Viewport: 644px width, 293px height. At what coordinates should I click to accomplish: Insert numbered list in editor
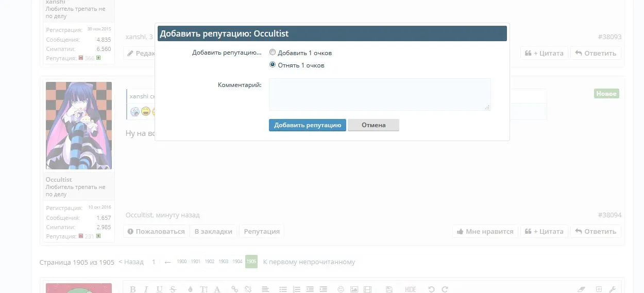pyautogui.click(x=296, y=289)
